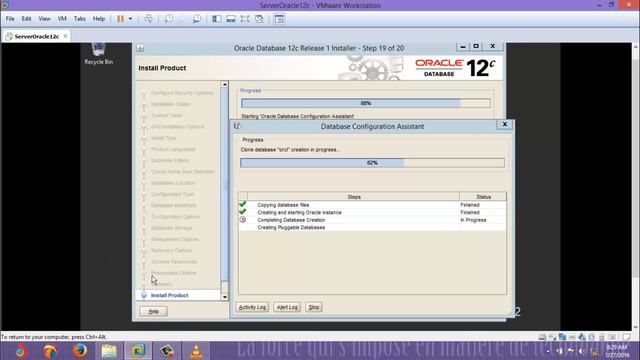The width and height of the screenshot is (640, 360).
Task: Click the console view icon in toolbar
Action: 279,19
